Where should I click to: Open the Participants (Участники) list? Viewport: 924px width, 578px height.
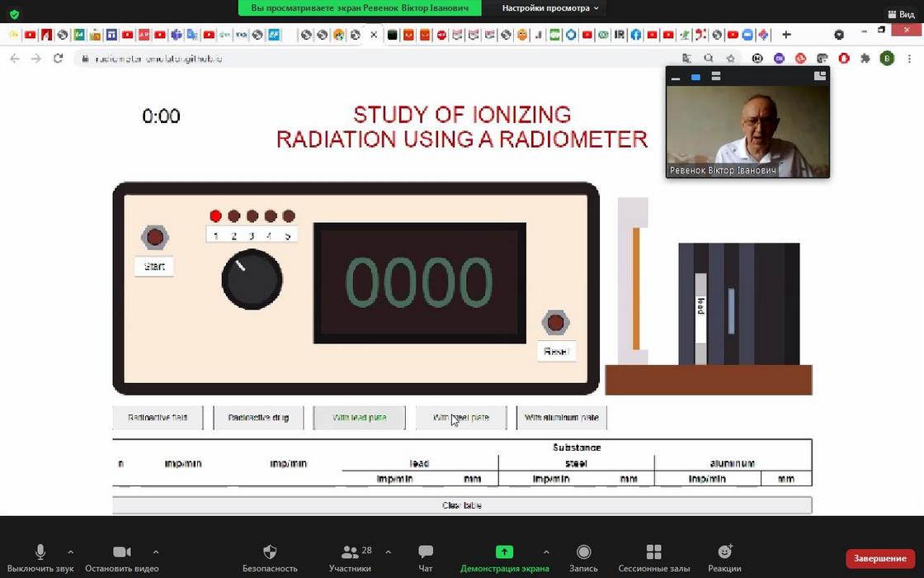coord(350,552)
